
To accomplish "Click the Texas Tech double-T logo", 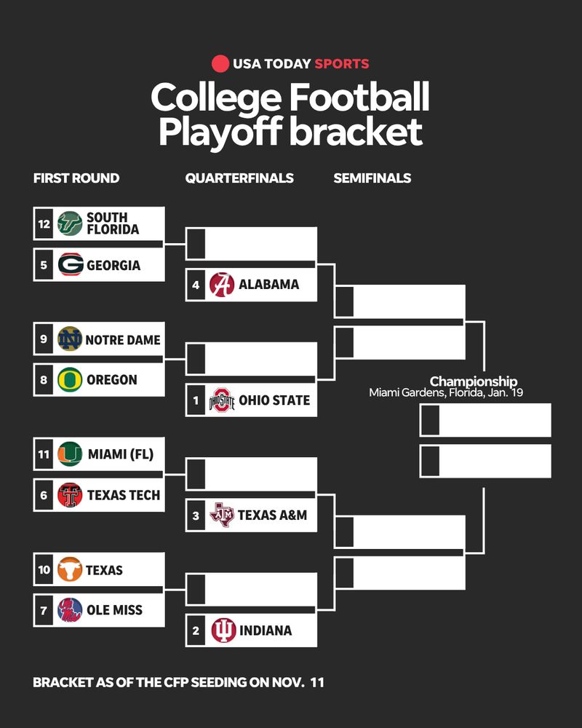I will pos(70,495).
